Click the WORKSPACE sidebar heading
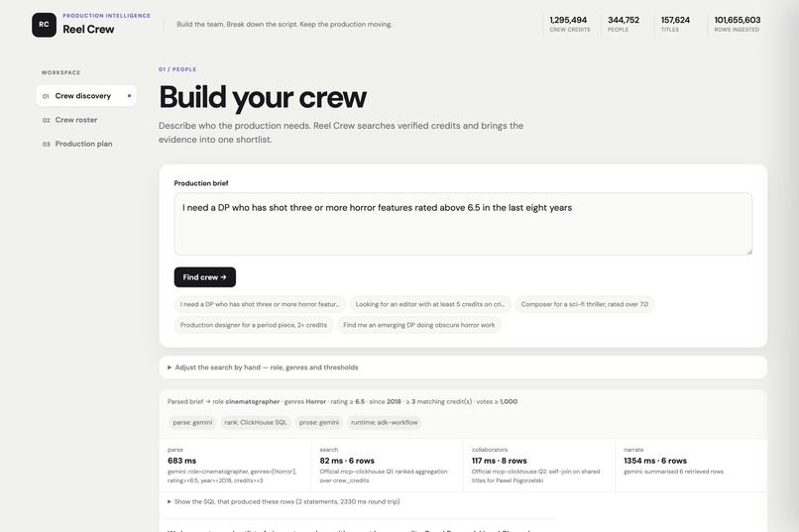 (x=60, y=72)
